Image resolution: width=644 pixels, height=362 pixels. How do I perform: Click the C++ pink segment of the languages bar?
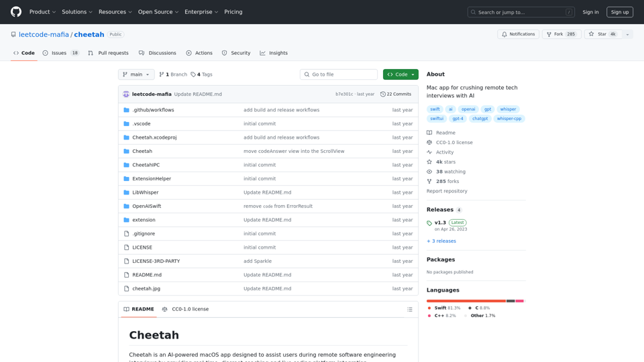(x=519, y=301)
